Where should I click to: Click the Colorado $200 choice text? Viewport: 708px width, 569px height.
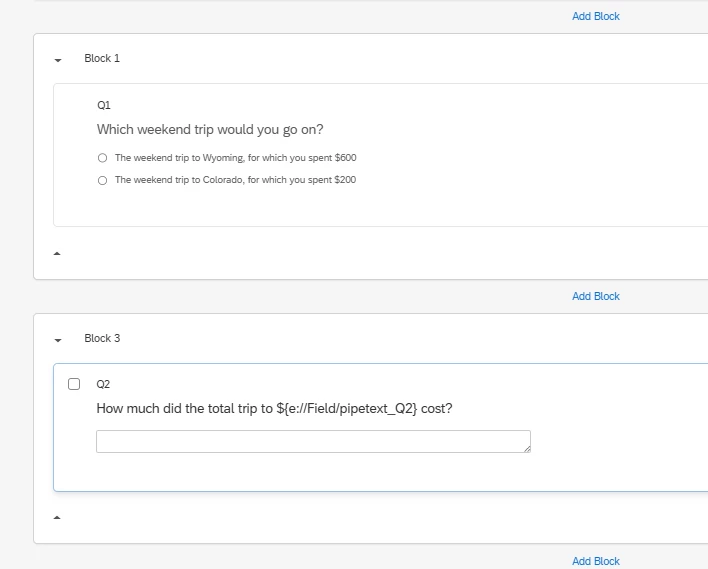235,180
